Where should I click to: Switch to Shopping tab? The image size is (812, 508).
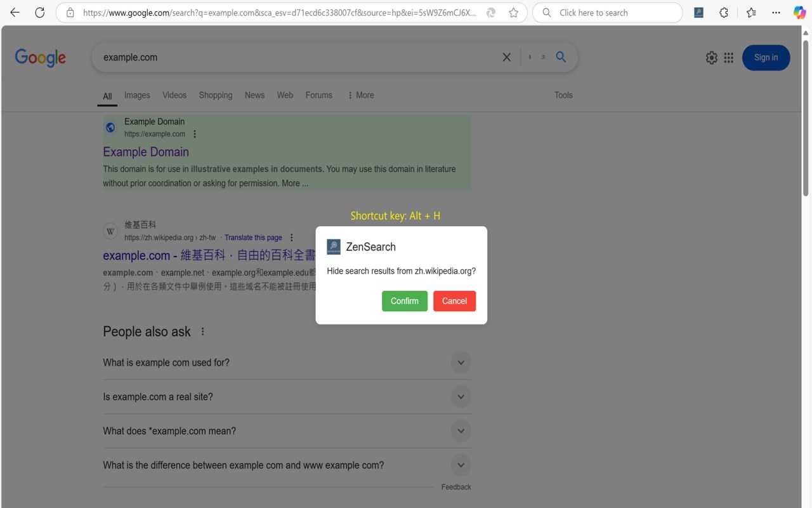[216, 95]
